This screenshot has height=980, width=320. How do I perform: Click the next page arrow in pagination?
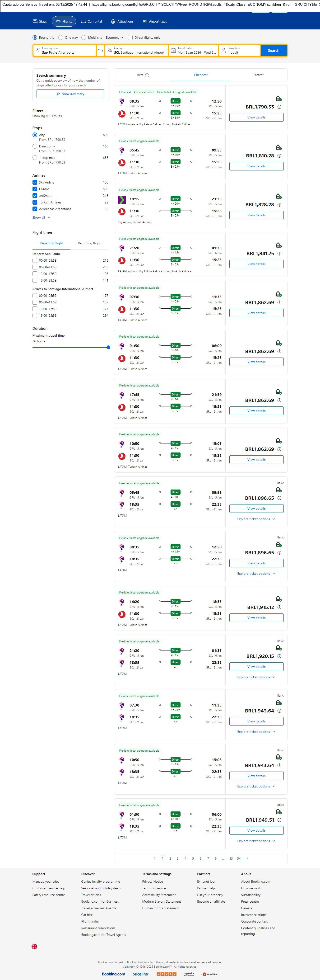click(x=247, y=858)
